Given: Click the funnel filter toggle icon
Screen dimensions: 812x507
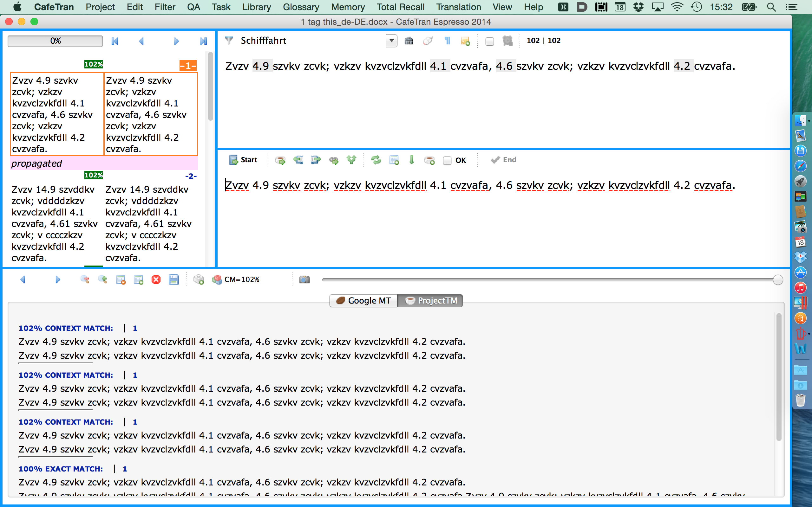Looking at the screenshot, I should 229,41.
